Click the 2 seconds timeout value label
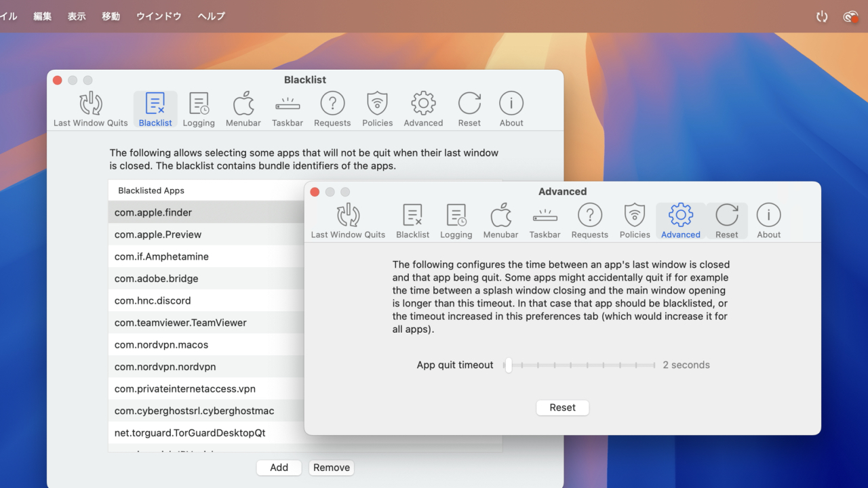Screen dimensions: 868x488 686,365
